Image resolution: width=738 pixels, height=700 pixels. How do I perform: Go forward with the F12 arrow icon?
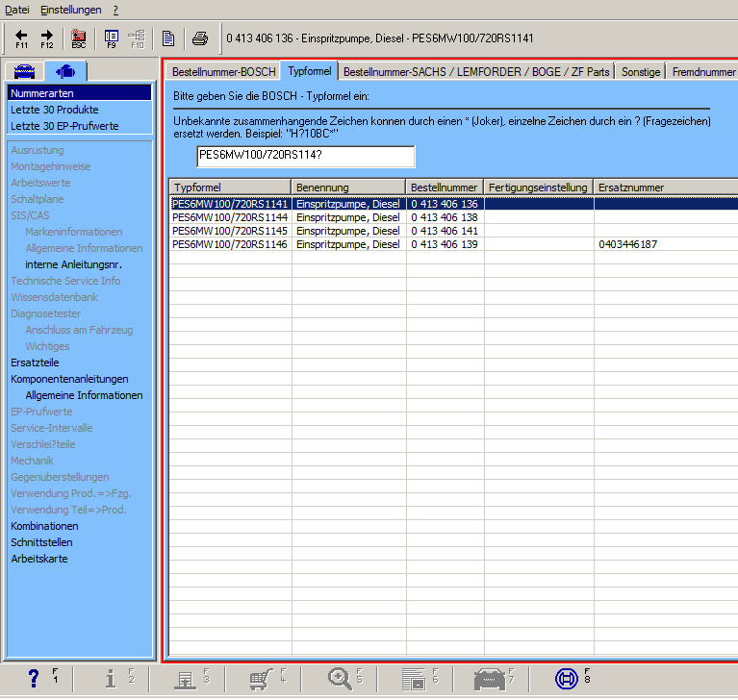tap(47, 38)
